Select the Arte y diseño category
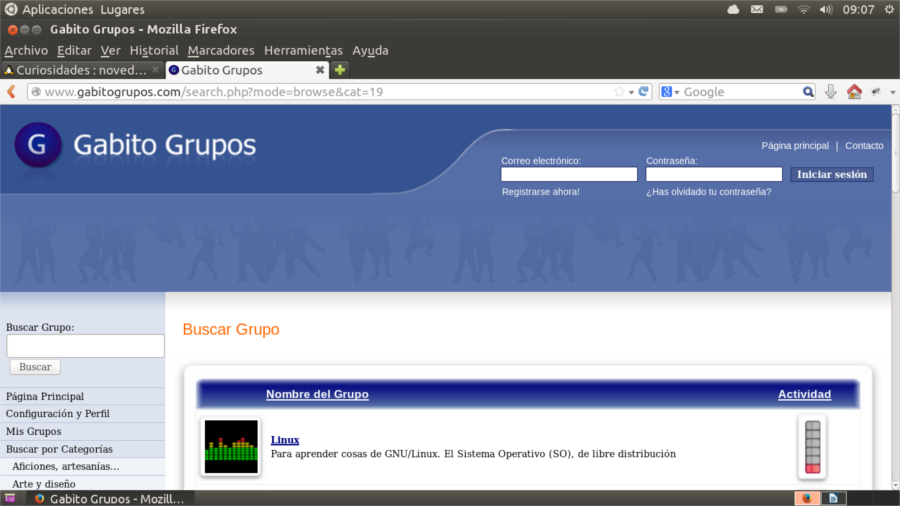Screen dimensions: 900x506 pos(44,484)
